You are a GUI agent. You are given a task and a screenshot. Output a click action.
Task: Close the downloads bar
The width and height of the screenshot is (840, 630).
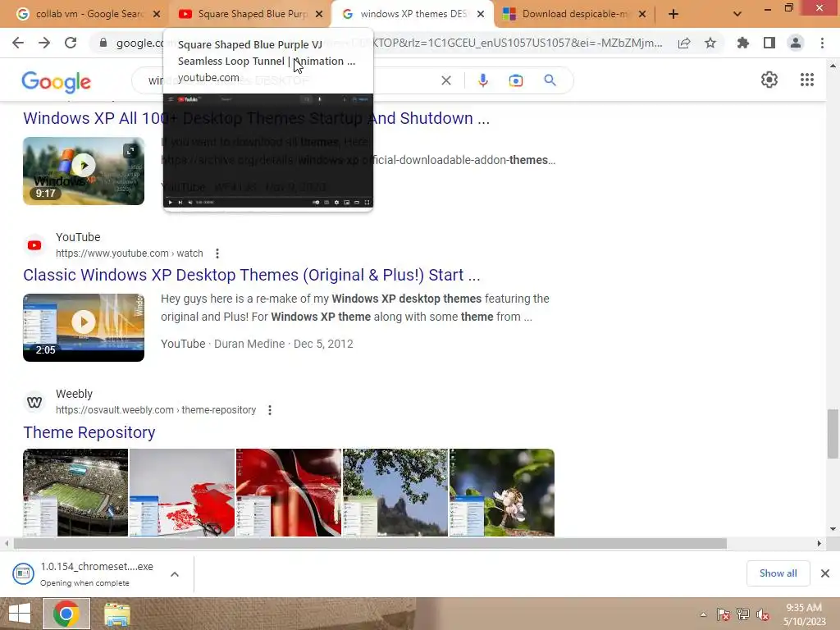[x=825, y=573]
